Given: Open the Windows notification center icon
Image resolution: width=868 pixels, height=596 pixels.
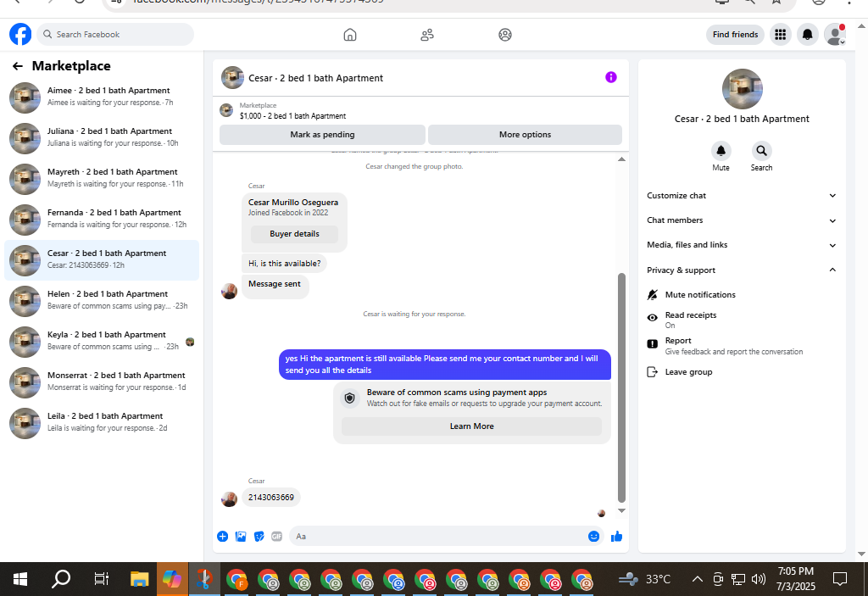Looking at the screenshot, I should pos(840,579).
